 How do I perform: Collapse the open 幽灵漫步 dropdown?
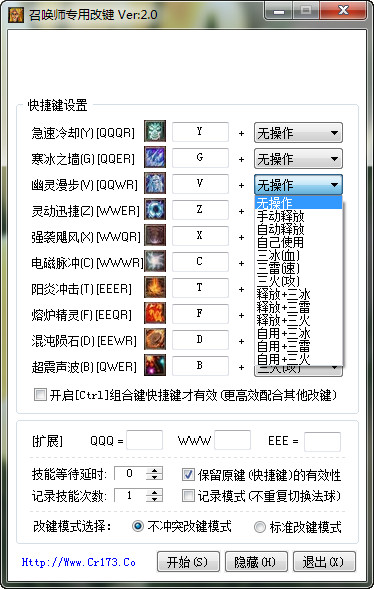pos(299,185)
